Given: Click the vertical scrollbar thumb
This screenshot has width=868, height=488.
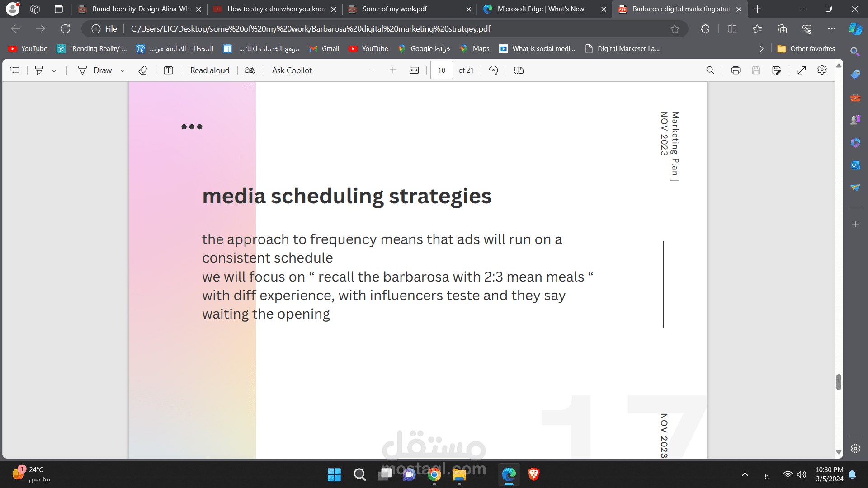Looking at the screenshot, I should 839,382.
